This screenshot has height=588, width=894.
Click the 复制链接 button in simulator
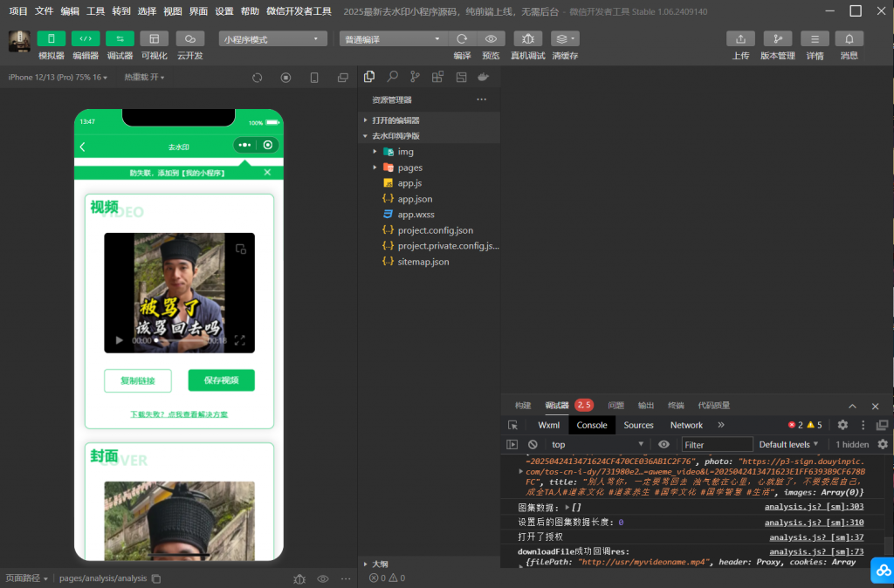click(x=139, y=381)
